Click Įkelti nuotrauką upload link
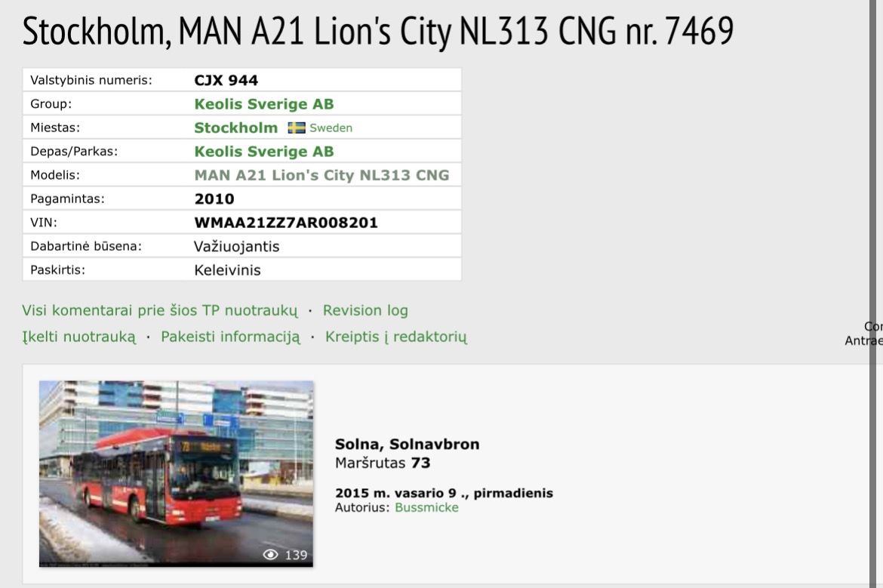This screenshot has height=588, width=883. (x=78, y=337)
